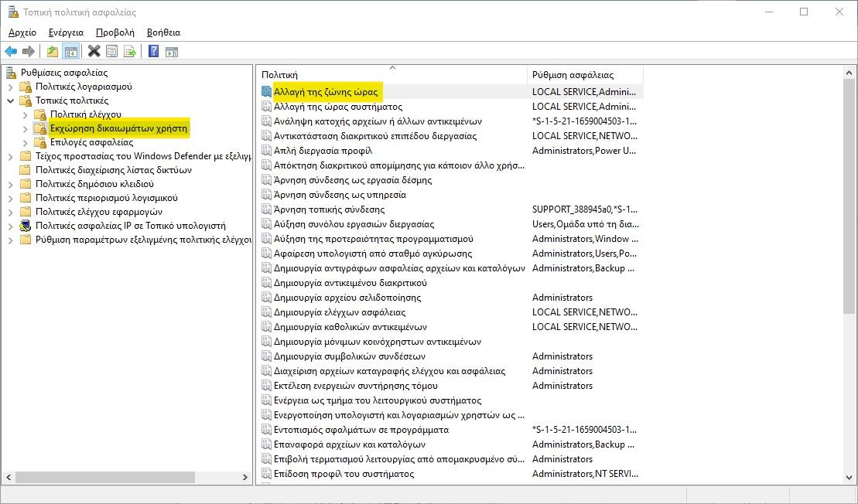Collapse the 'Τοπικές πολιτικές' tree node
The width and height of the screenshot is (858, 504).
click(10, 100)
